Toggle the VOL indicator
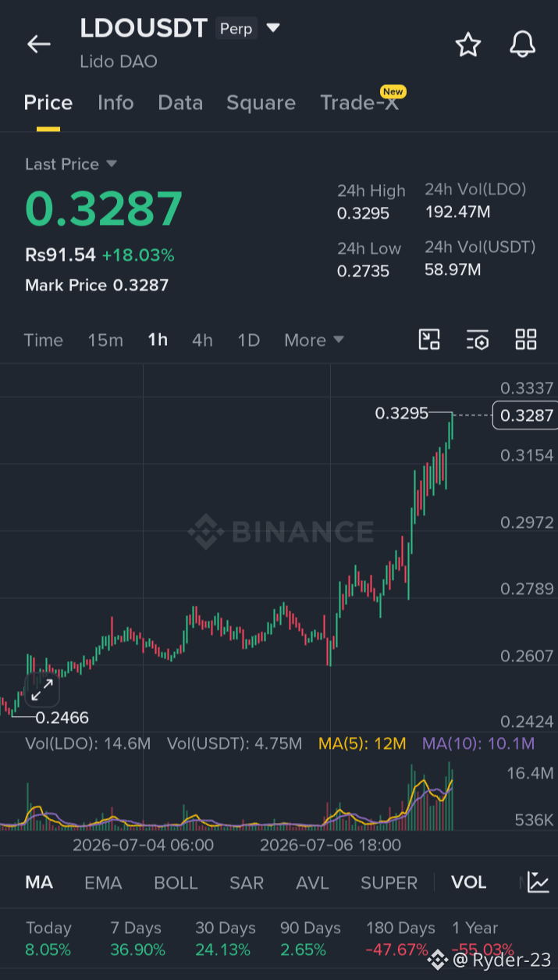558x980 pixels. click(x=469, y=882)
